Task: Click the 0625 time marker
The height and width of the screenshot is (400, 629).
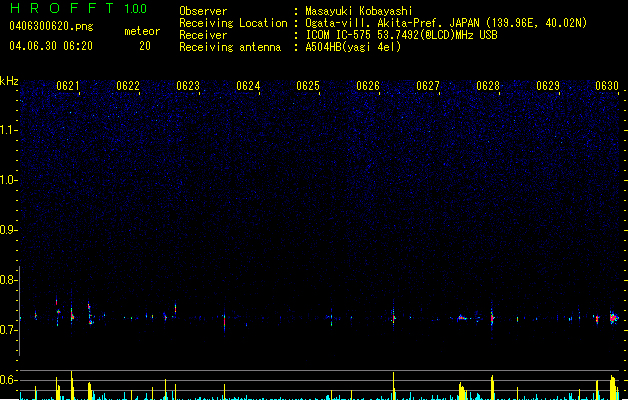Action: pyautogui.click(x=308, y=86)
